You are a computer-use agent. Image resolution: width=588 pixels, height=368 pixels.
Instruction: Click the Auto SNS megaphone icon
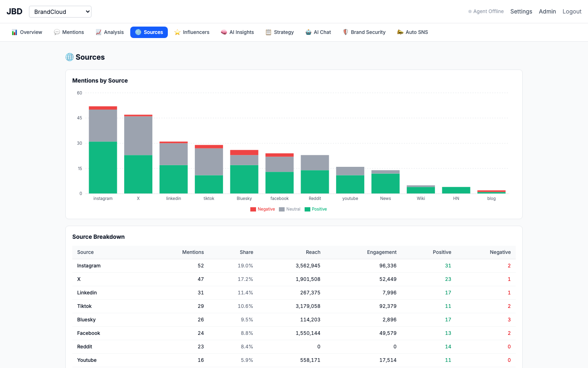point(400,32)
